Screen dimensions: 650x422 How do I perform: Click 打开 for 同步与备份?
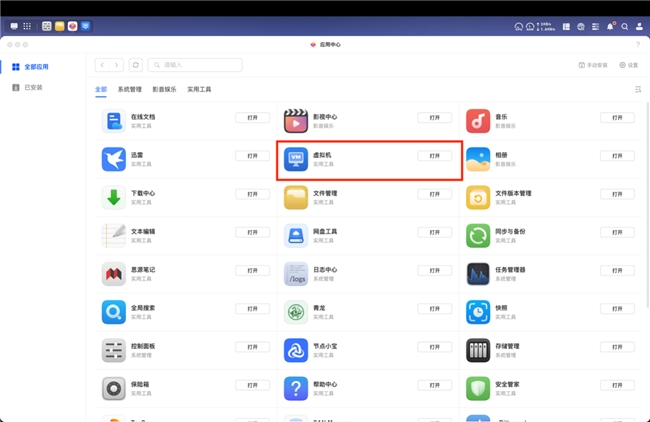point(617,232)
